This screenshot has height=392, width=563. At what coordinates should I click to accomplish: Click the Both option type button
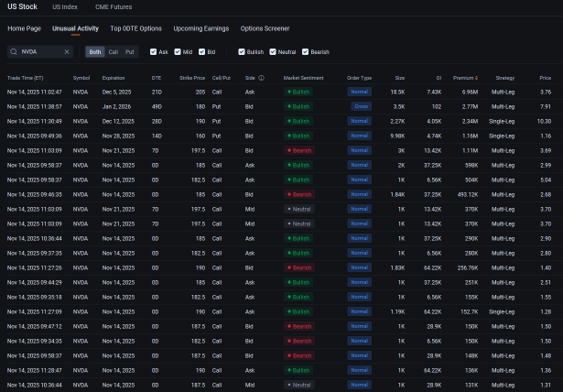[95, 52]
